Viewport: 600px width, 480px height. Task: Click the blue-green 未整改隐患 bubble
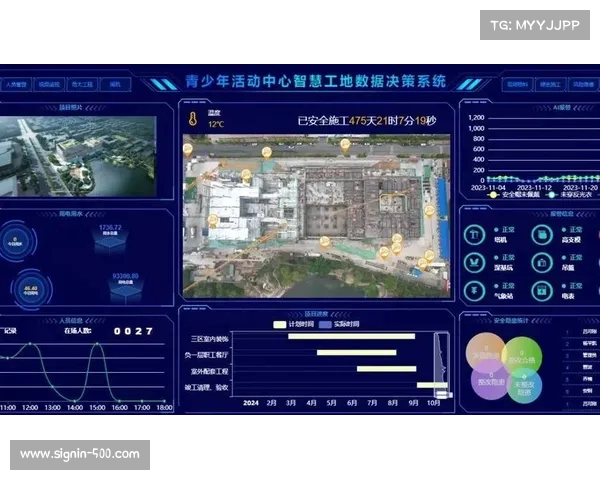524,385
